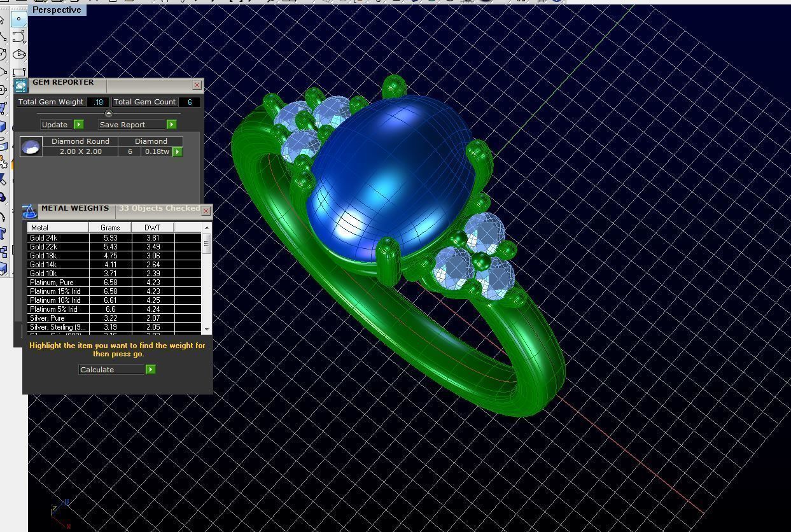
Task: Close the Gem Reporter panel
Action: pyautogui.click(x=197, y=85)
